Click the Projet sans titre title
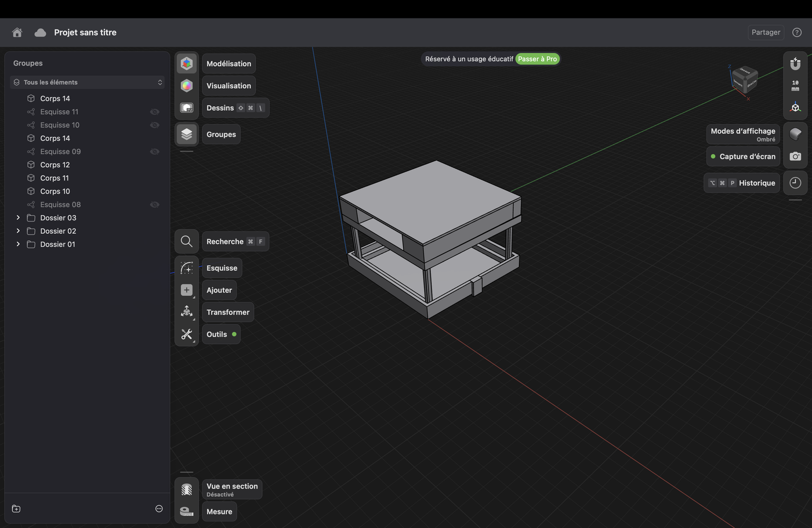Viewport: 812px width, 528px height. pos(85,32)
